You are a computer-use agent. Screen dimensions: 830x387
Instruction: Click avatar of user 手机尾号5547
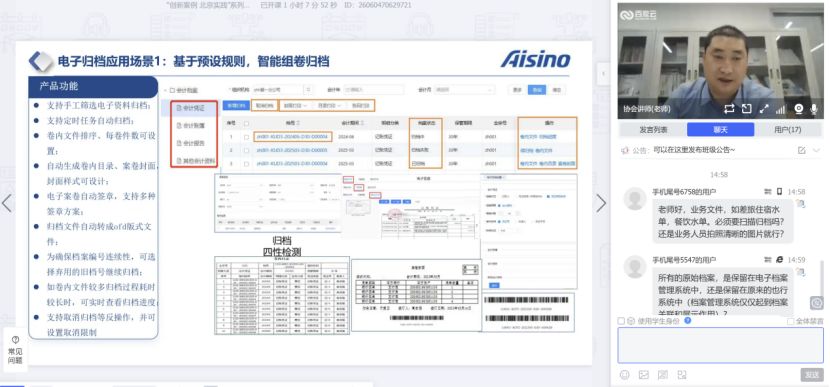635,267
